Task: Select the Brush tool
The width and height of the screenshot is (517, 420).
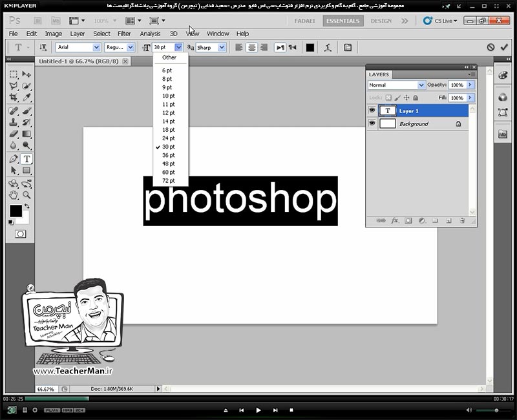Action: click(26, 110)
